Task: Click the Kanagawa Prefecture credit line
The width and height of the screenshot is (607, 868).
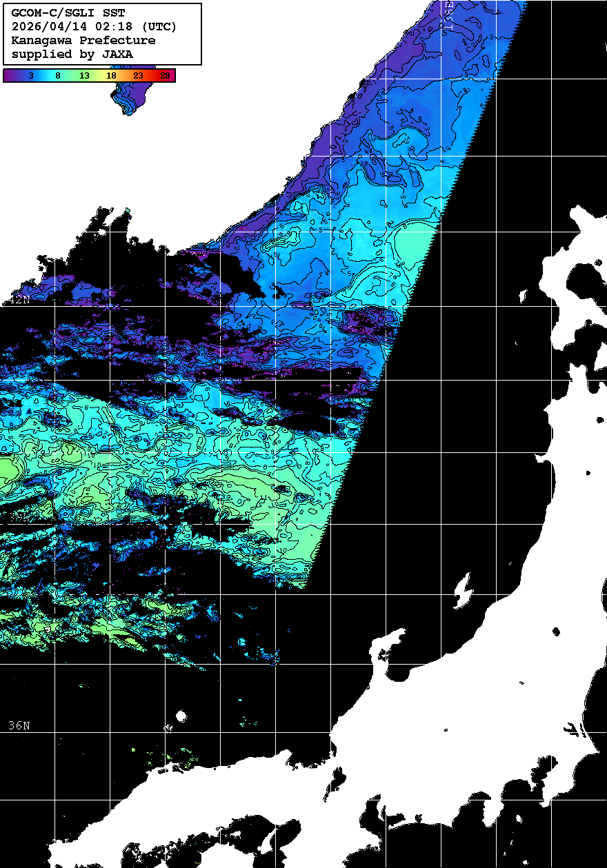Action: click(83, 41)
